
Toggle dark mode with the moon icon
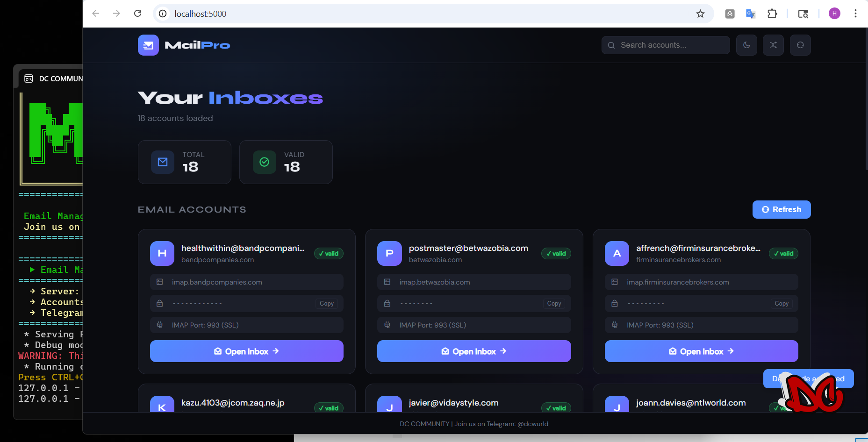(x=746, y=45)
